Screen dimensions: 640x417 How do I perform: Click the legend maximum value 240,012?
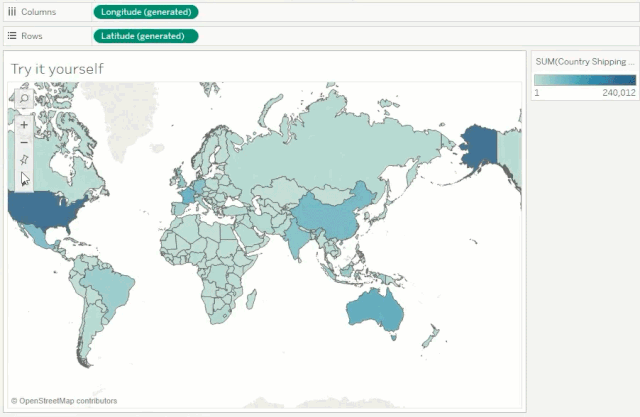point(618,92)
